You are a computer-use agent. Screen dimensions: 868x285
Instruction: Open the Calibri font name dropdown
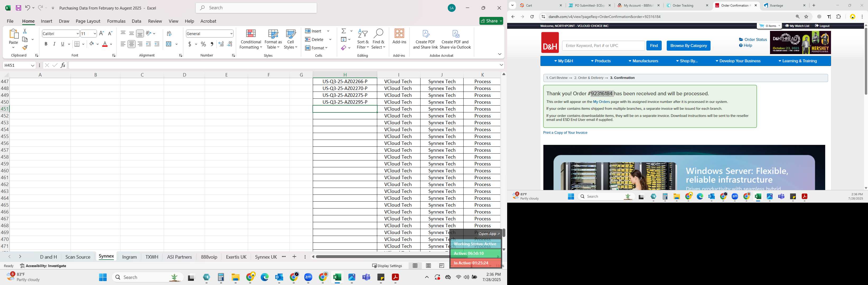(x=77, y=34)
